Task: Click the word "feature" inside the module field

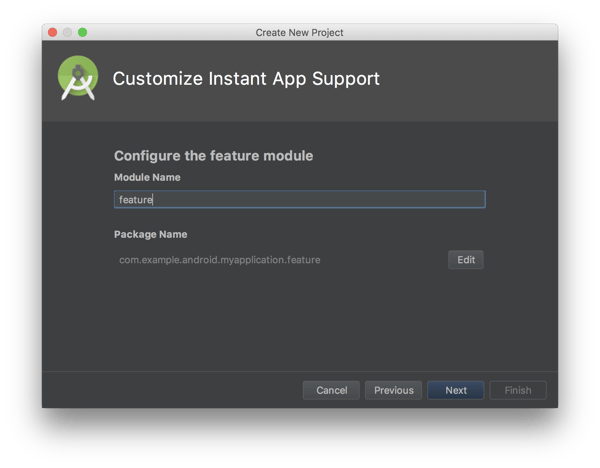Action: coord(134,200)
